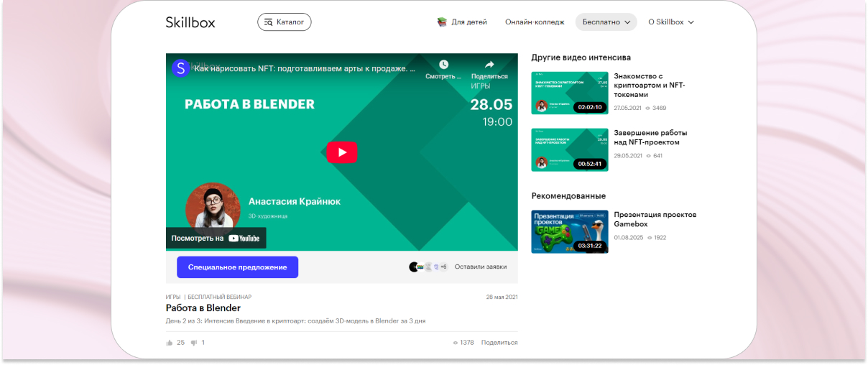Open the Каталог menu
This screenshot has width=868, height=365.
[x=284, y=22]
